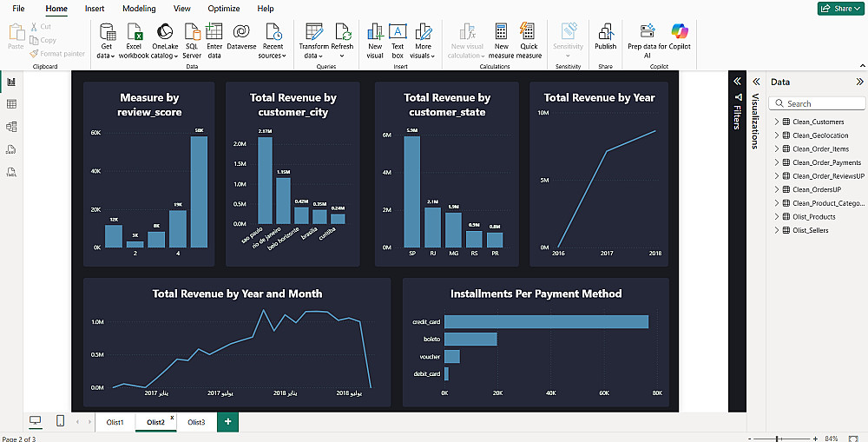Viewport: 868px width, 442px height.
Task: Click the Format painter button
Action: [x=57, y=54]
